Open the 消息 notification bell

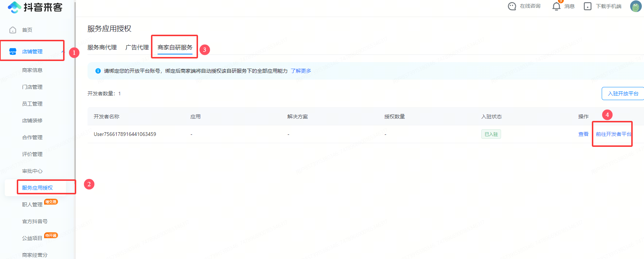click(556, 6)
